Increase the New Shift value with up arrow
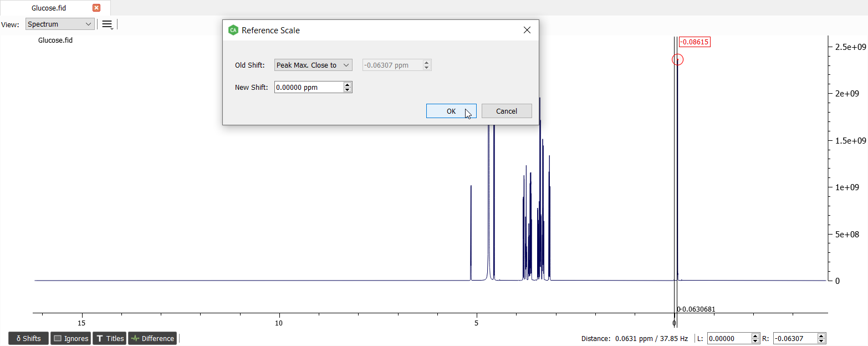868x346 pixels. pos(348,85)
